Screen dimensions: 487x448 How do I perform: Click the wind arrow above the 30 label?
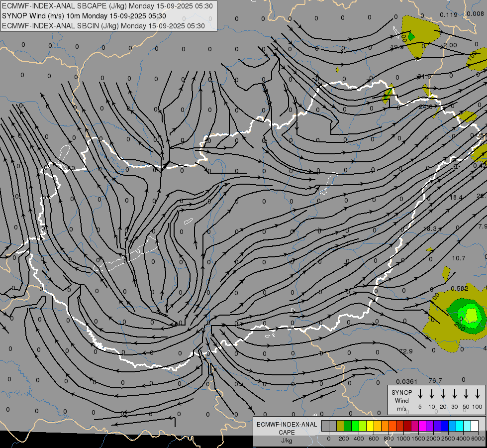(454, 394)
